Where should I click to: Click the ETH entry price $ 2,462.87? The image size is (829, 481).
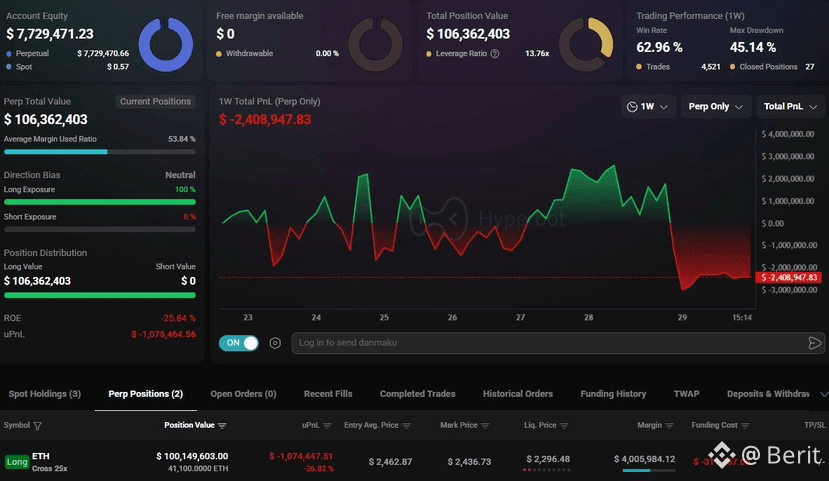pos(390,462)
